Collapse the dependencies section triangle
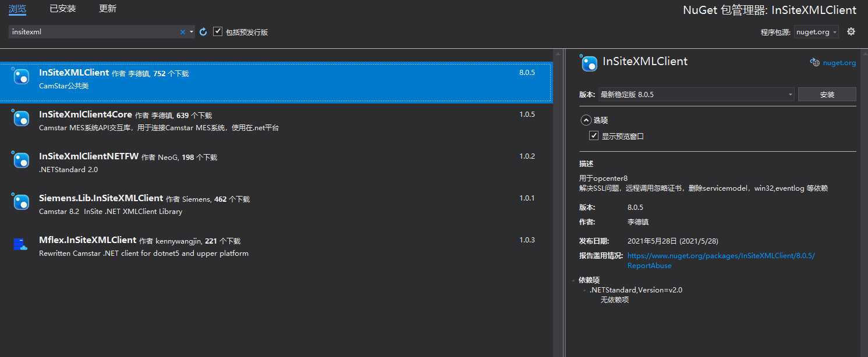The height and width of the screenshot is (357, 868). click(573, 280)
